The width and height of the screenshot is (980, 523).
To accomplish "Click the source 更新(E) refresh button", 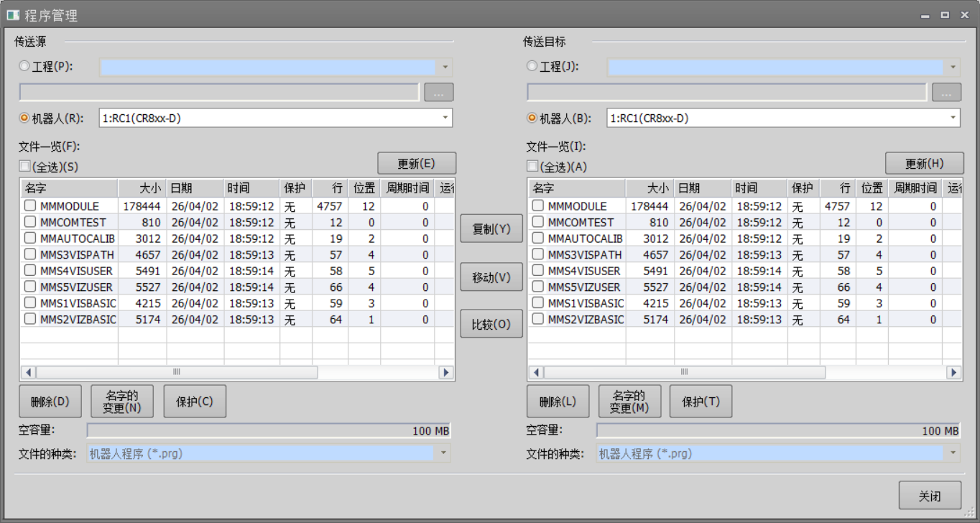I will pos(417,164).
